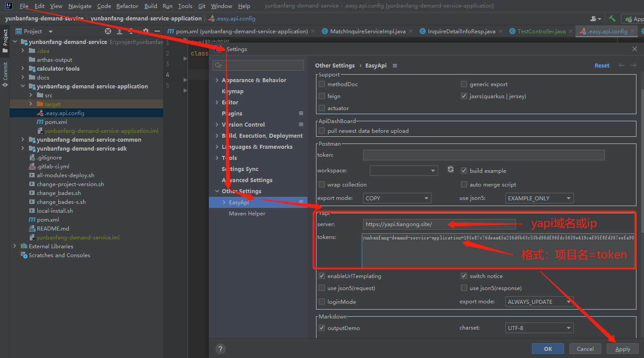
Task: Open Yapi export mode ALWAYS_UPDATE dropdown
Action: coord(539,302)
